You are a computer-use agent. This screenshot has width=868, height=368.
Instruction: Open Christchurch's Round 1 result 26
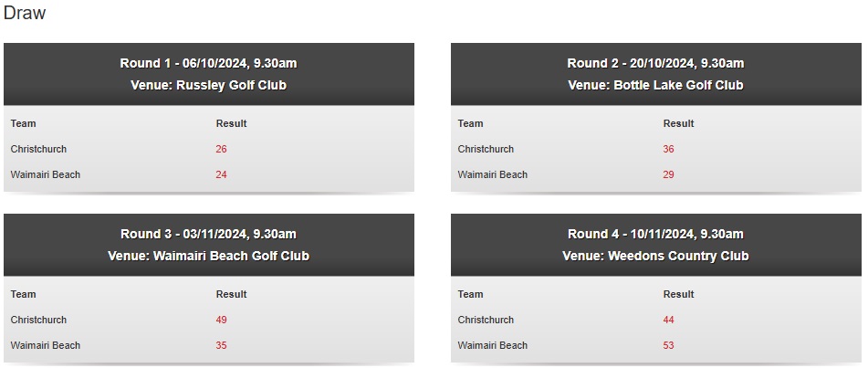click(222, 149)
